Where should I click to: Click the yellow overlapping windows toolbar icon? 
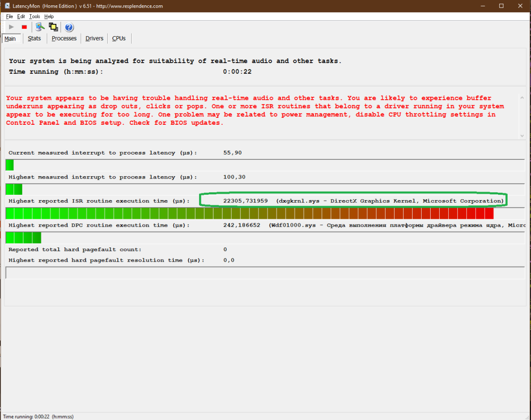[53, 27]
